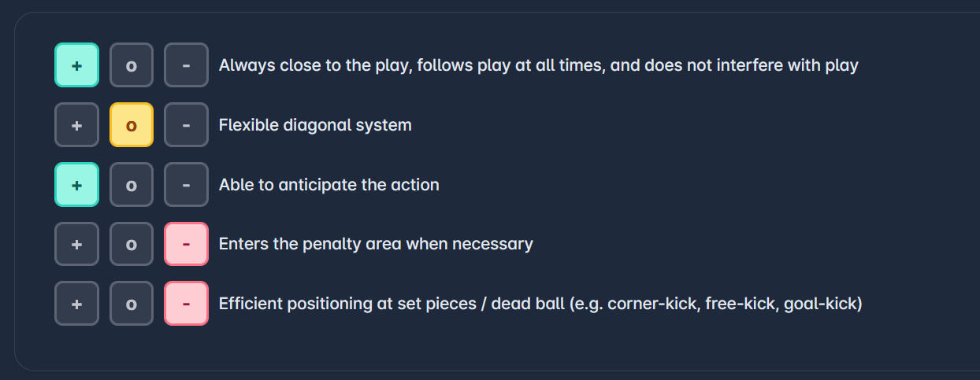Mark 'Enters the penalty area' as neutral 'o'
This screenshot has height=380, width=980.
pos(132,244)
